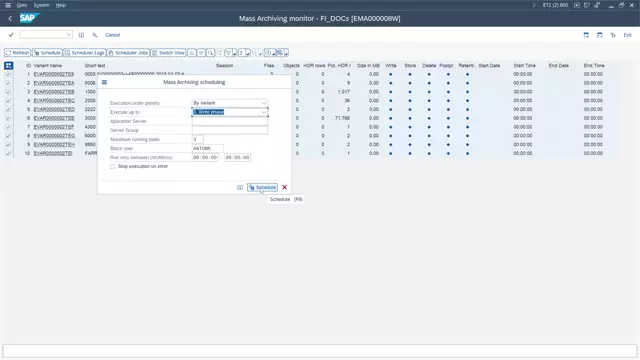Click the Exit link at top right
Screen dimensions: 640x360
(627, 35)
